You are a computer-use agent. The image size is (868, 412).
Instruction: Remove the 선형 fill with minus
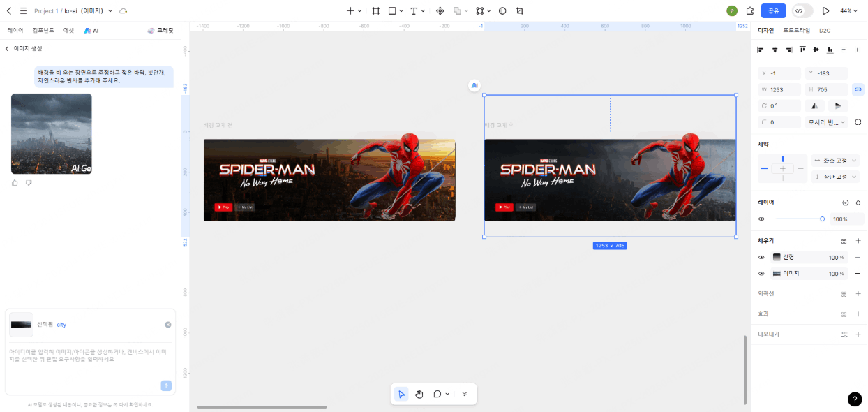(x=858, y=258)
